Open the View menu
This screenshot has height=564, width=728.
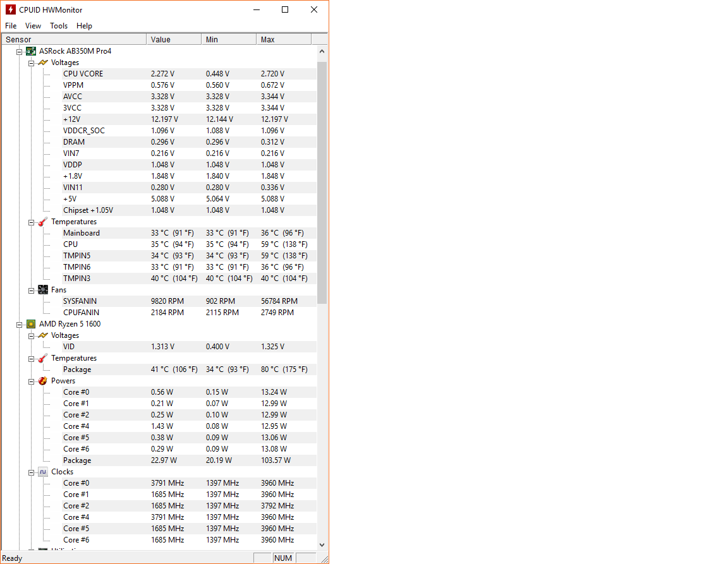(x=33, y=26)
